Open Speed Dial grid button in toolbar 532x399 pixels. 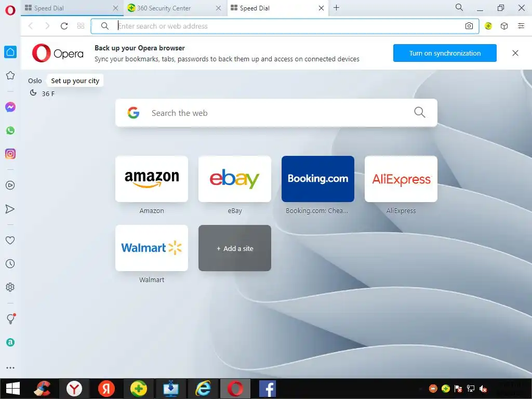click(x=81, y=26)
